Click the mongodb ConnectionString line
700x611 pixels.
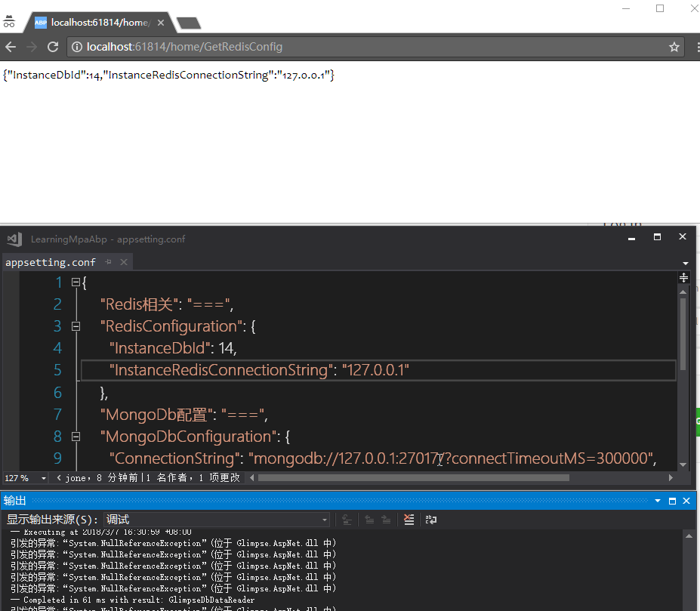tap(383, 458)
